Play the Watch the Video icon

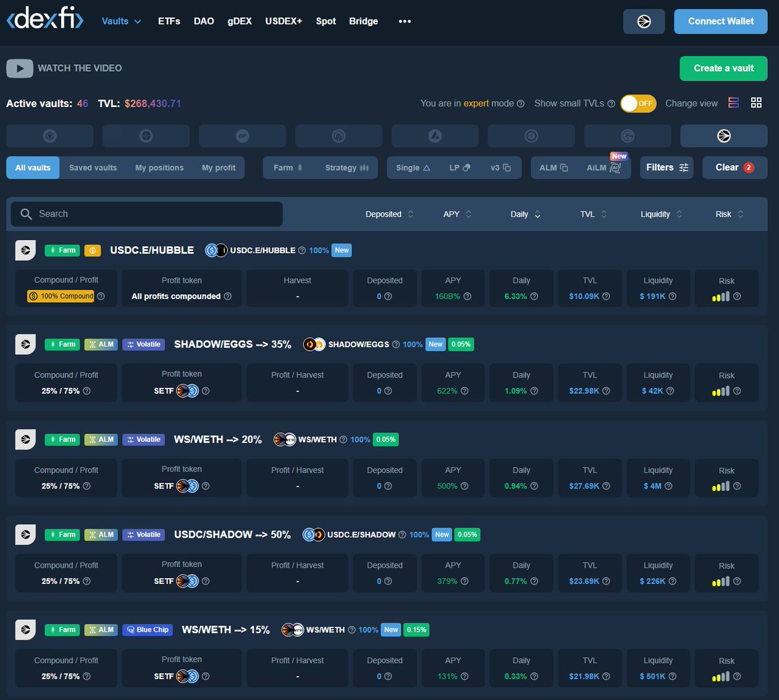point(19,68)
